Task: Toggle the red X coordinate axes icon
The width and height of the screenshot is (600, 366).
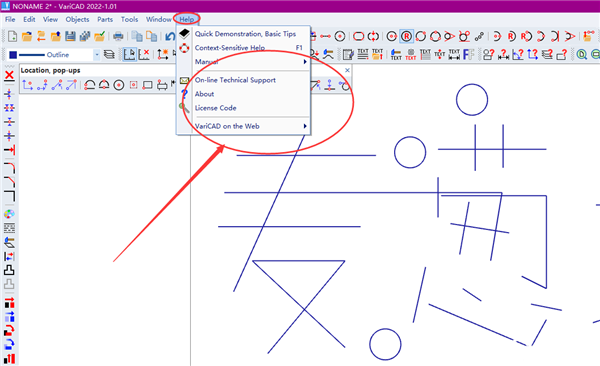Action: tap(144, 55)
